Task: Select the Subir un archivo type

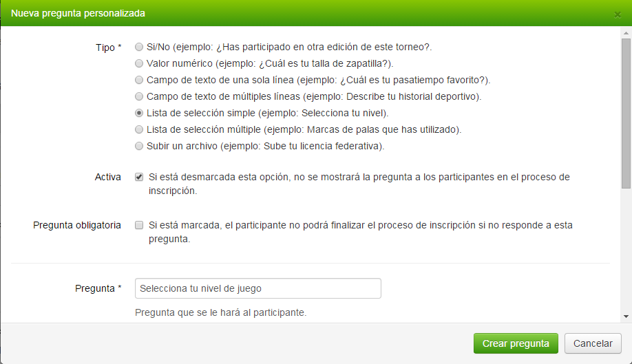Action: (139, 146)
